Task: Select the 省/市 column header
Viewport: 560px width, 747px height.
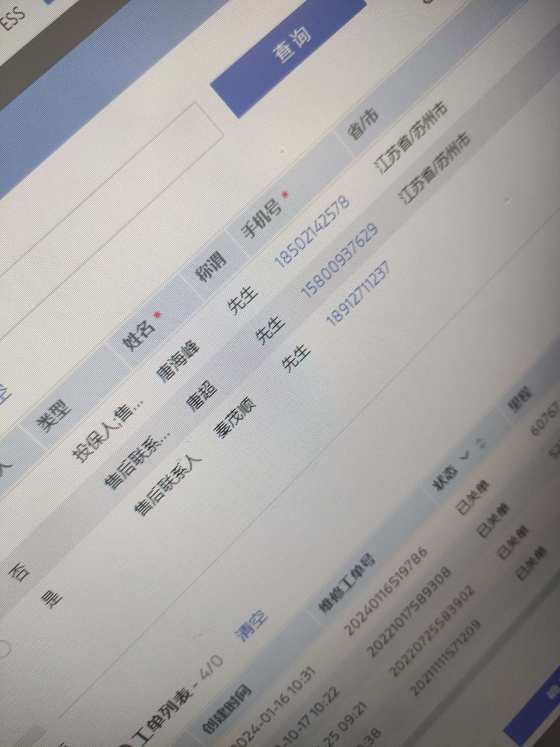Action: (363, 124)
